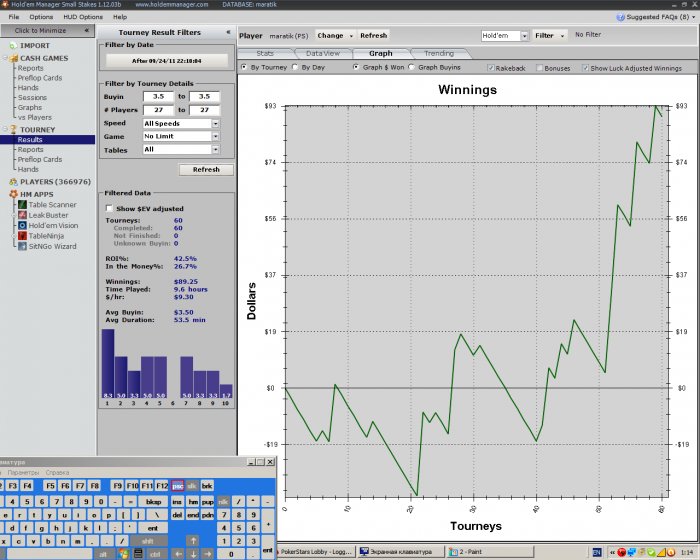Image resolution: width=700 pixels, height=560 pixels.
Task: Open the Speed dropdown list
Action: [x=215, y=123]
